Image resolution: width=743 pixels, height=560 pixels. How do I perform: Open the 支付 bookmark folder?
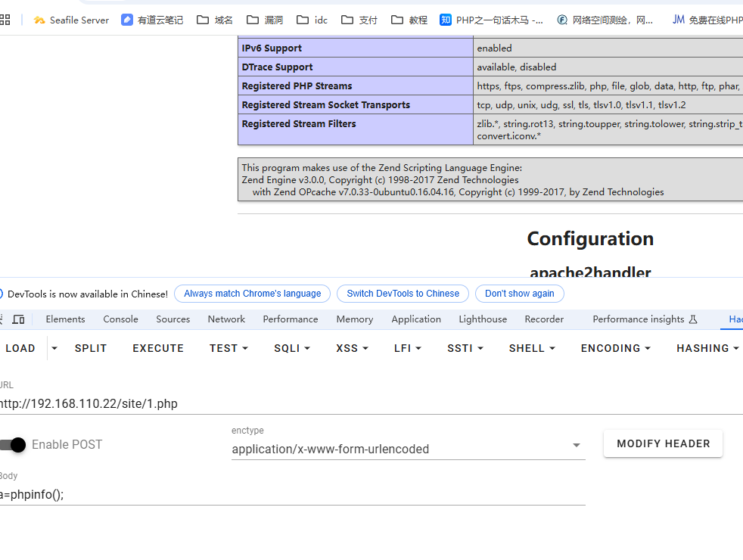[359, 20]
